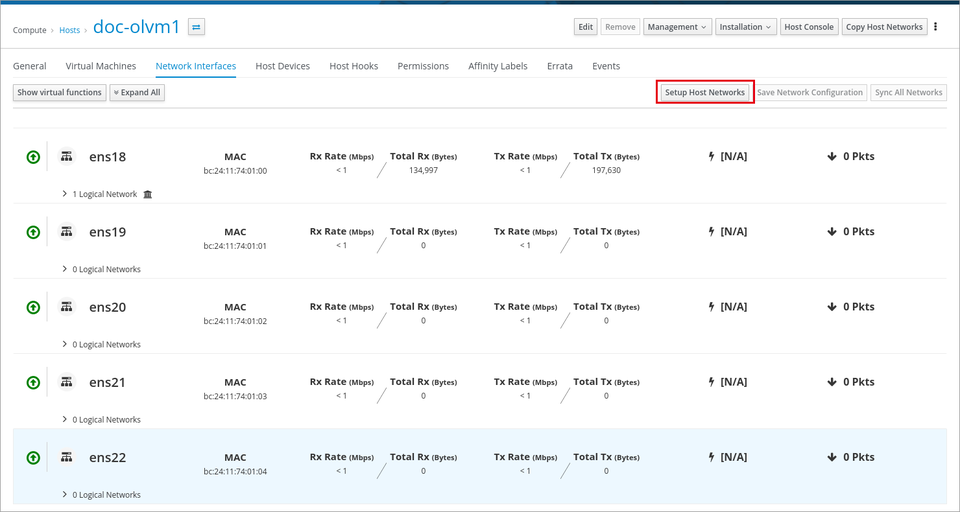Click Sync All Networks
Screen dimensions: 960x512
pyautogui.click(x=909, y=92)
